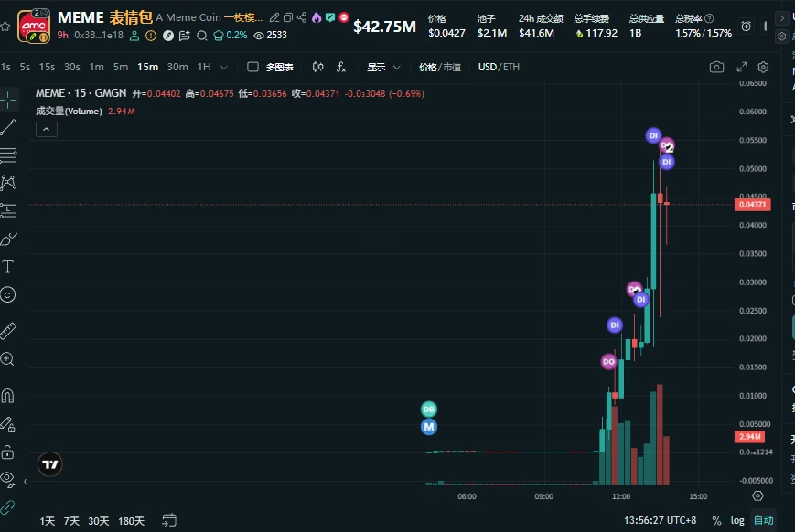This screenshot has width=795, height=532.
Task: Open the share icon in the header
Action: [x=302, y=17]
